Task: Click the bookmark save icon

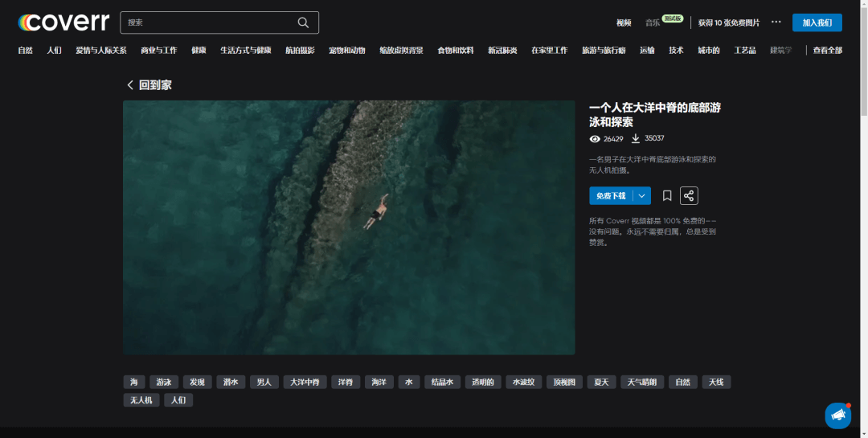Action: 667,195
